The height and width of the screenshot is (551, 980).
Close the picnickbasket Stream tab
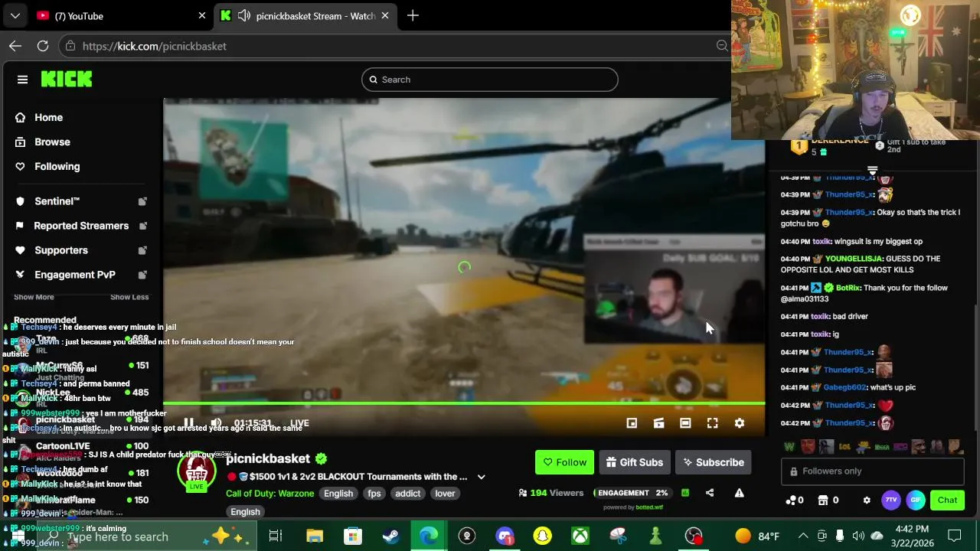click(385, 15)
